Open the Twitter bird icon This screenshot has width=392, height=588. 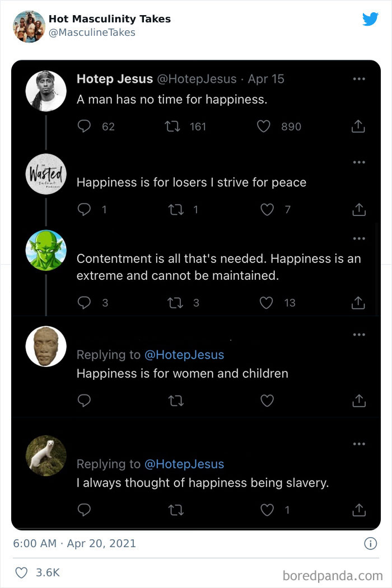(371, 19)
